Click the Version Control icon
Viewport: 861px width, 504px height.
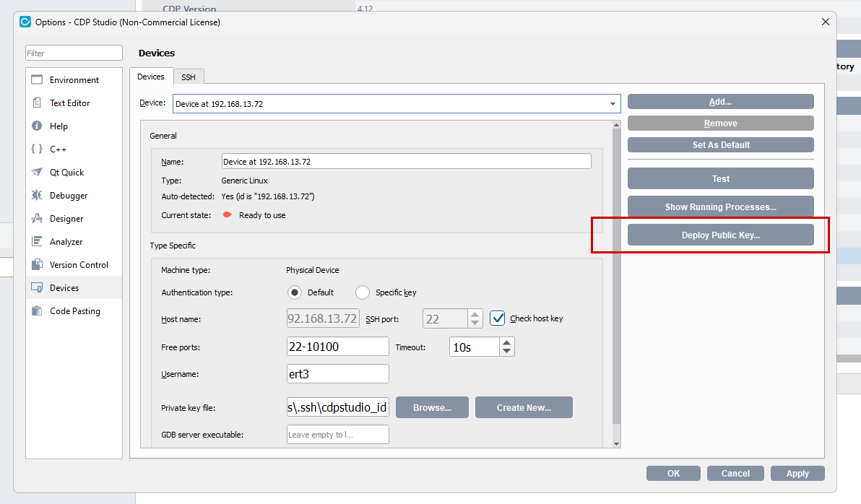(37, 264)
